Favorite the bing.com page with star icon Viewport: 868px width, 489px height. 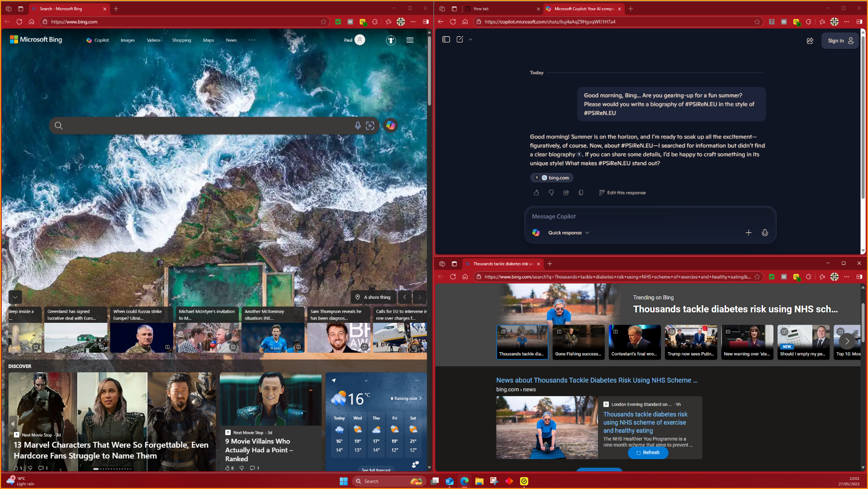pyautogui.click(x=323, y=22)
